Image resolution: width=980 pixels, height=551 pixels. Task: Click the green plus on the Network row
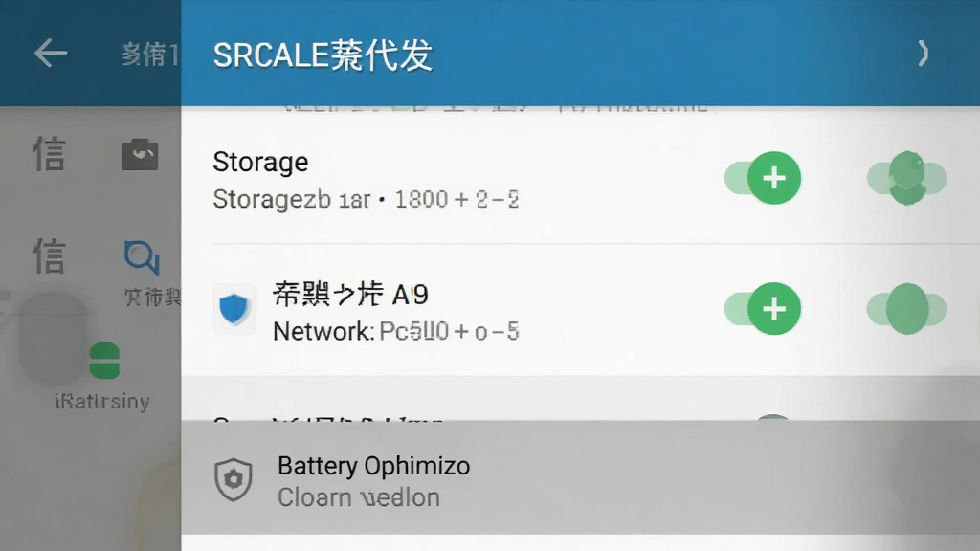pos(774,309)
